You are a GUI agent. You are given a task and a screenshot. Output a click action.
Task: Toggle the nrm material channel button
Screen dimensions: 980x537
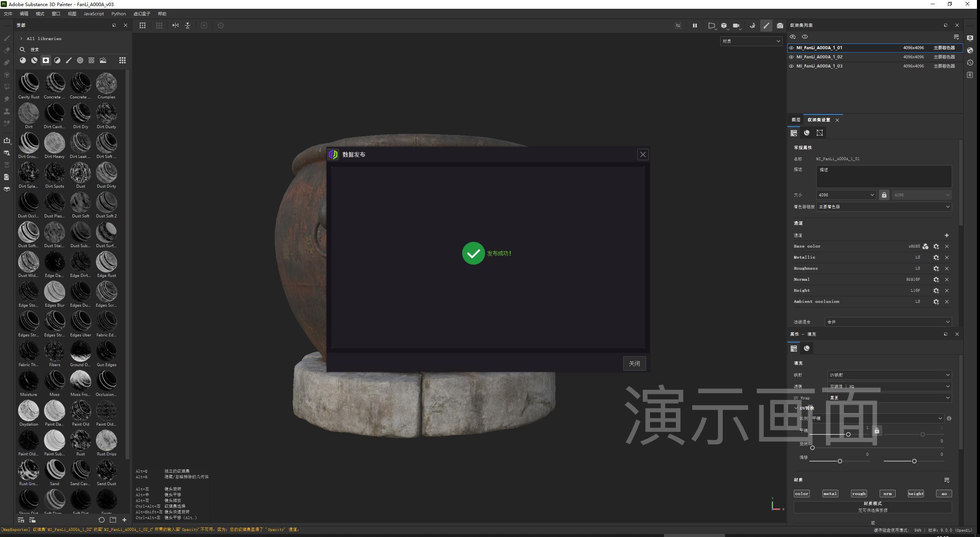pos(887,494)
